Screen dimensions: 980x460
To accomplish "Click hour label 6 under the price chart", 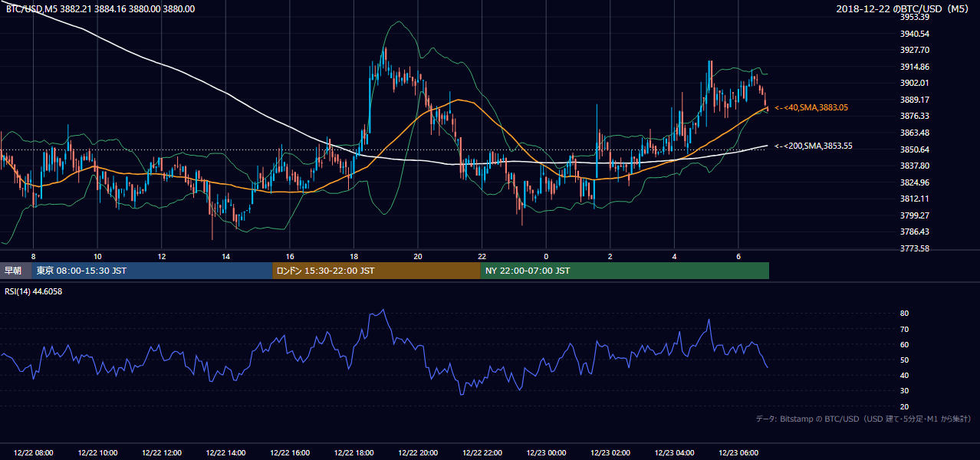I will (x=738, y=256).
